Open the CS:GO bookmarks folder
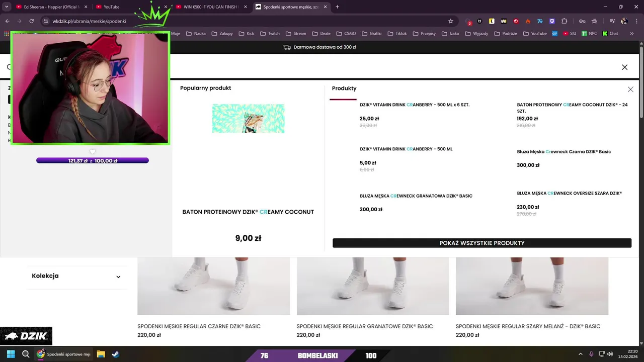This screenshot has width=644, height=362. point(346,34)
